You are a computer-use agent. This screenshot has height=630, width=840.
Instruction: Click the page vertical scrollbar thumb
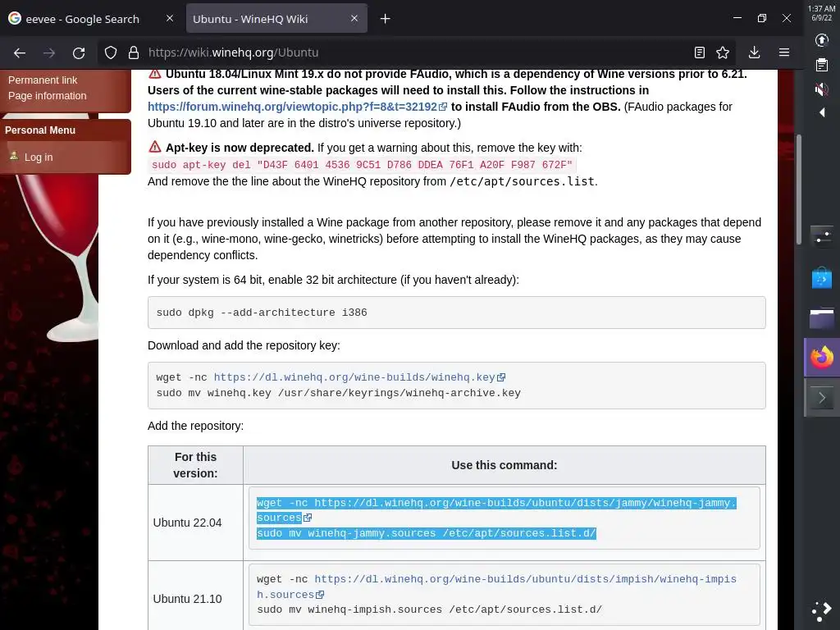click(x=799, y=189)
